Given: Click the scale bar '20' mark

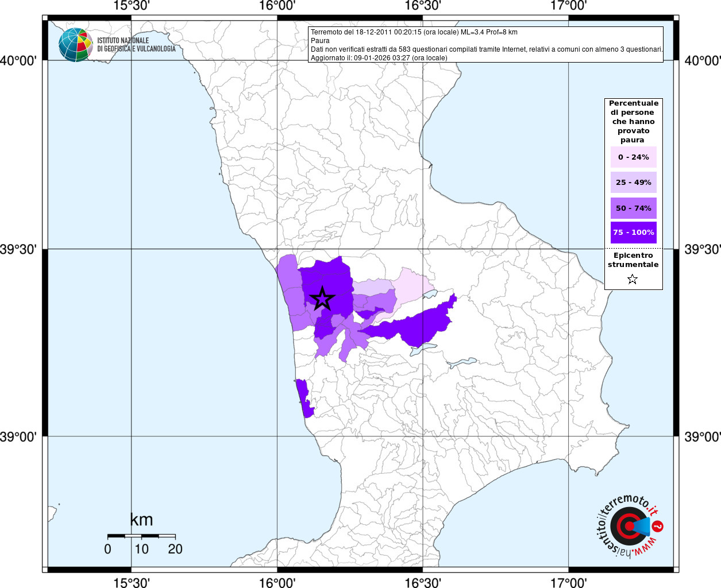Looking at the screenshot, I should click(x=175, y=549).
